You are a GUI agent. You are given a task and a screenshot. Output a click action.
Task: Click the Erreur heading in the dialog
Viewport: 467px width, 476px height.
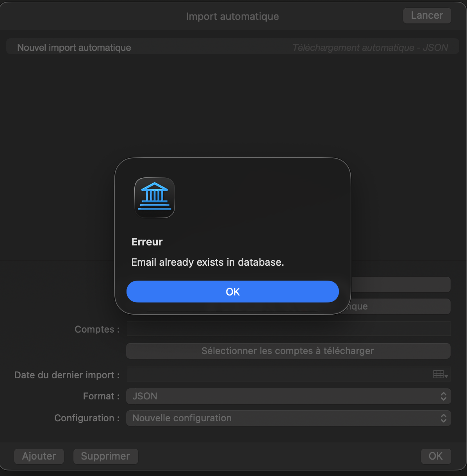point(147,242)
